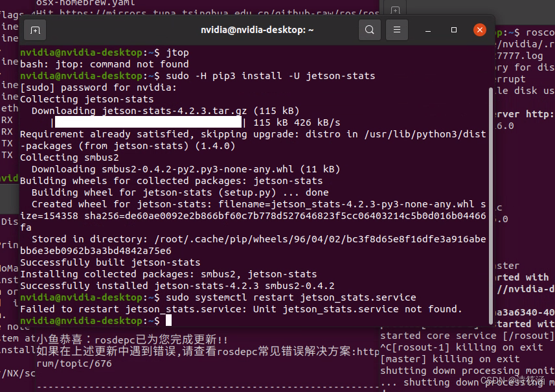Viewport: 555px width, 392px height.
Task: Click the search icon in terminal header
Action: (370, 30)
